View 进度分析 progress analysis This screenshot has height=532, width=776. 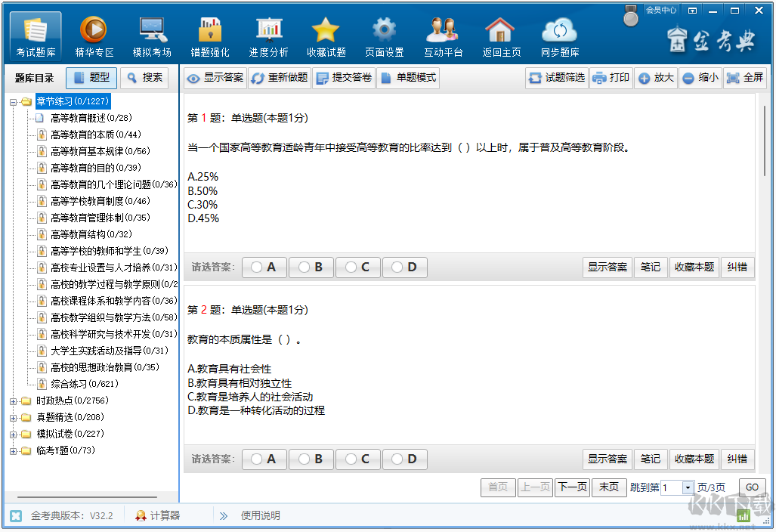tap(267, 36)
